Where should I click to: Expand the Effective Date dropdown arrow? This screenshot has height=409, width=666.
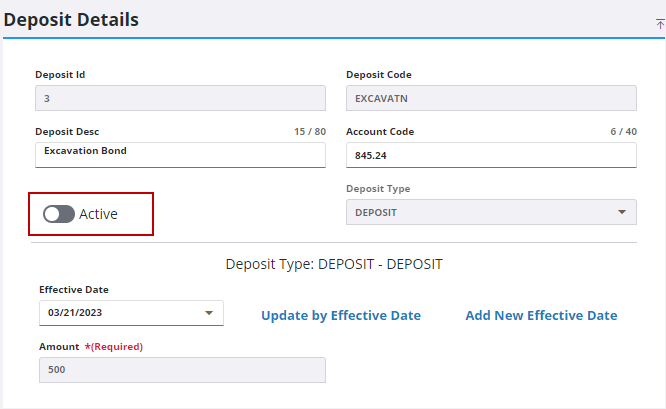click(209, 313)
